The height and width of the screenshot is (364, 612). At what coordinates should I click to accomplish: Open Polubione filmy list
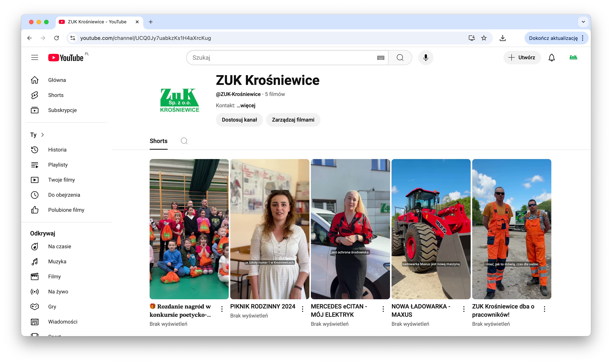coord(66,210)
